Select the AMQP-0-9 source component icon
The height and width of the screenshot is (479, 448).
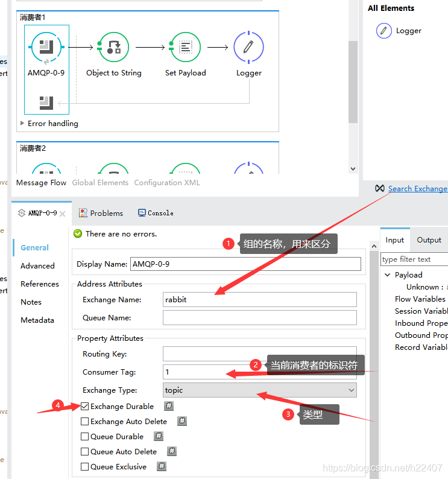click(x=46, y=47)
